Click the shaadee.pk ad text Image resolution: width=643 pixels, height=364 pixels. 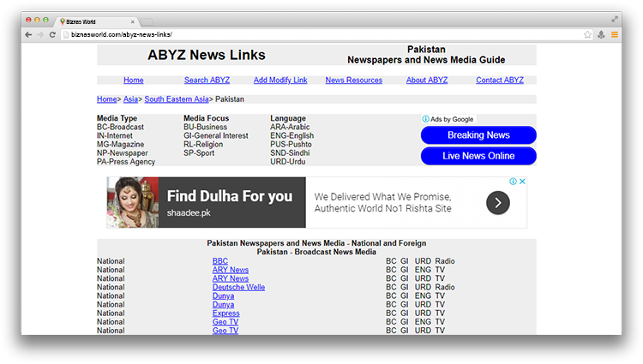(189, 213)
